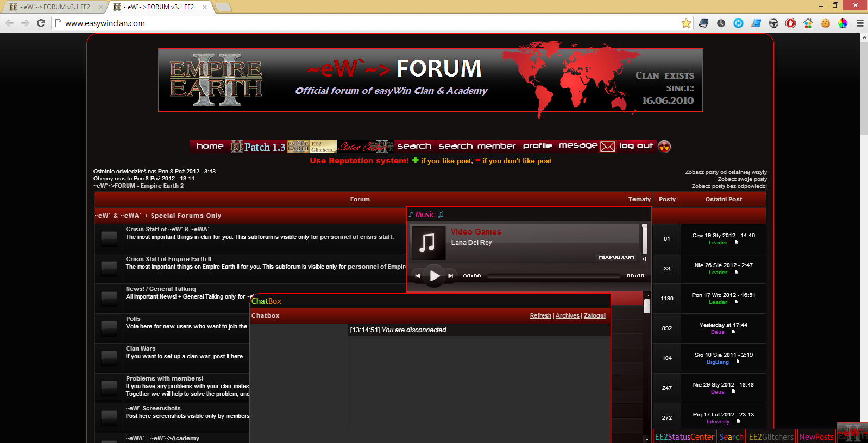Click the music note album thumbnail
Image resolution: width=868 pixels, height=443 pixels.
click(428, 242)
